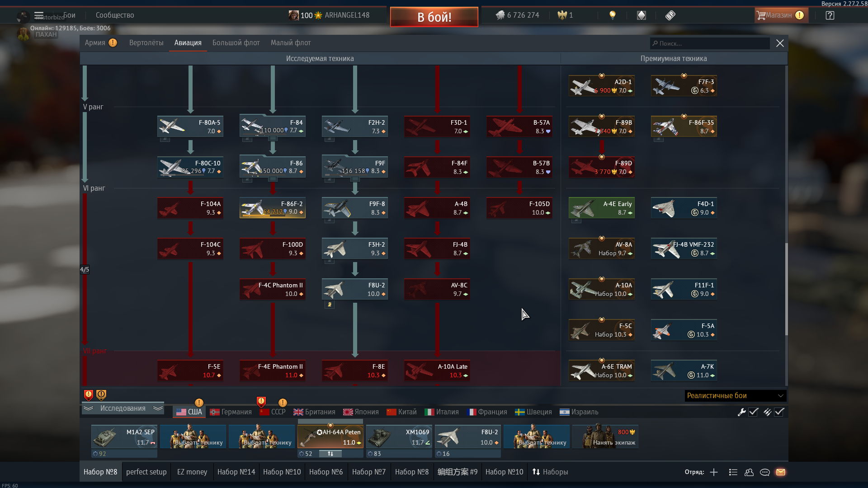Click the yellow warning badge above США
The height and width of the screenshot is (488, 868).
199,403
